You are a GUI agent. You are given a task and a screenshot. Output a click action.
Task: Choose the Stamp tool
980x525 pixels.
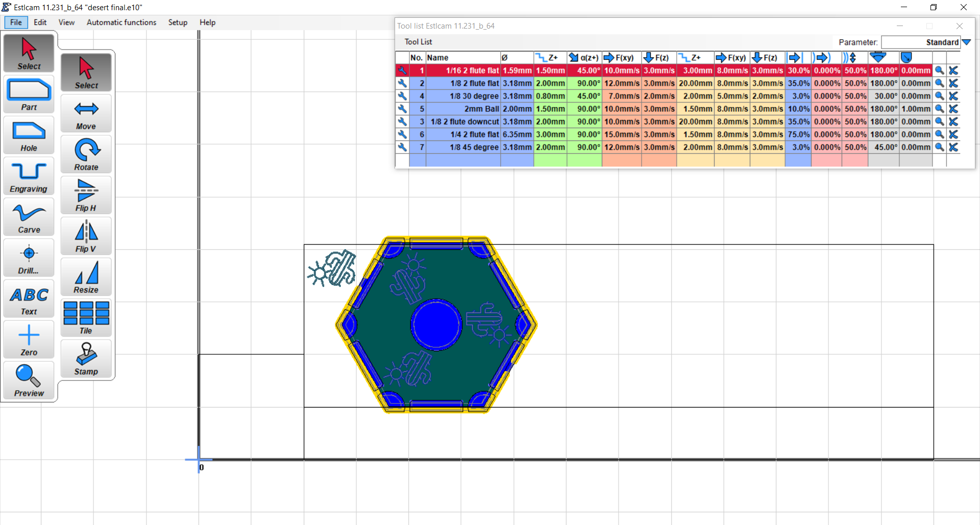pyautogui.click(x=86, y=359)
